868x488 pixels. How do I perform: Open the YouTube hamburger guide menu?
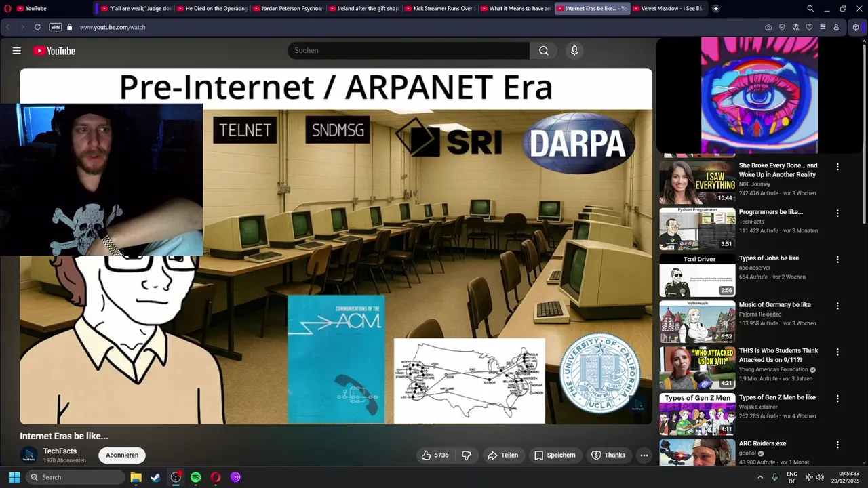[17, 51]
